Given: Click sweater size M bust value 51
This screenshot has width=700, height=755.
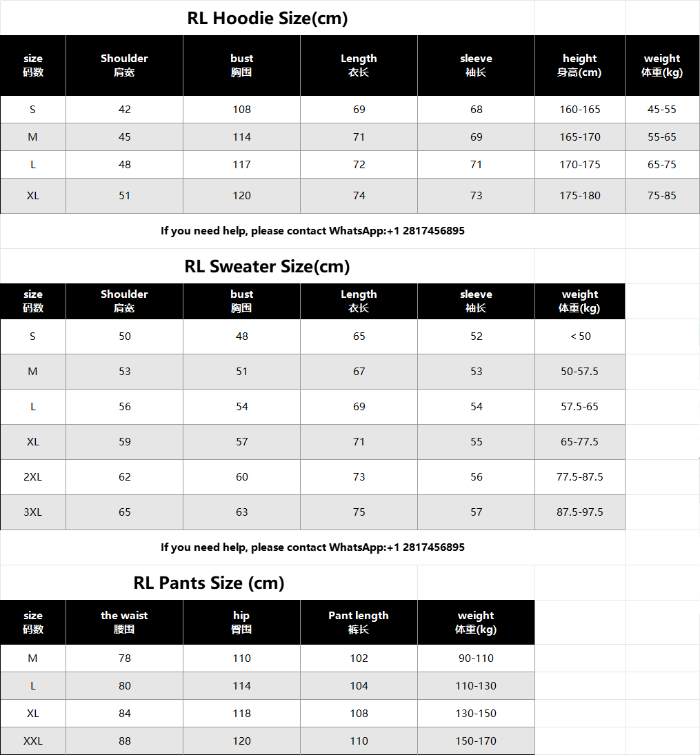Looking at the screenshot, I should [241, 372].
